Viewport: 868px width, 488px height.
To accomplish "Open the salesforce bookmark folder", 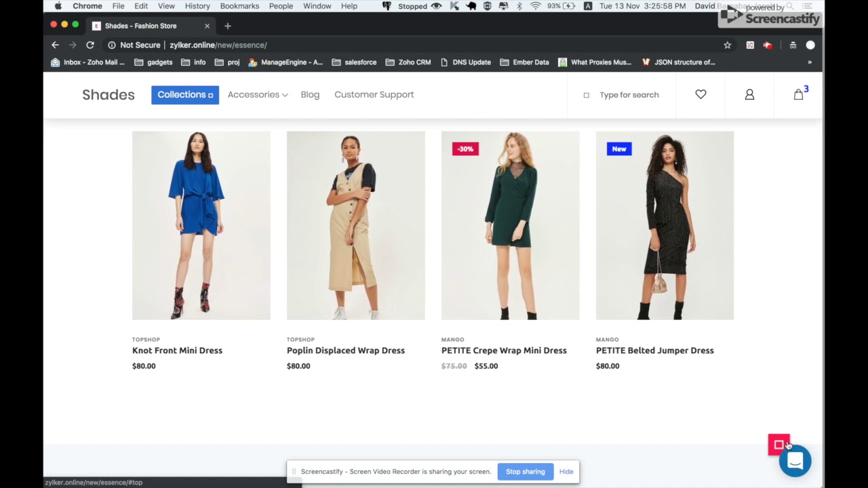I will (354, 62).
